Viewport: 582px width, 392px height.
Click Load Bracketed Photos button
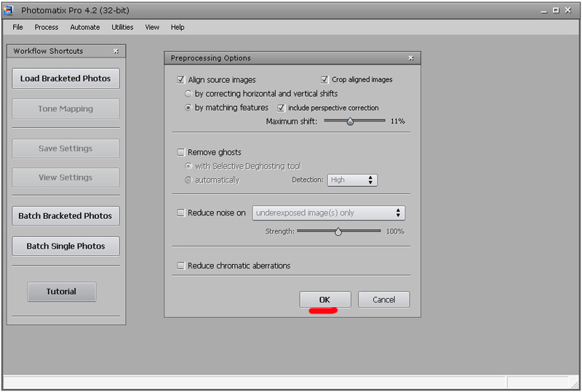click(x=65, y=79)
